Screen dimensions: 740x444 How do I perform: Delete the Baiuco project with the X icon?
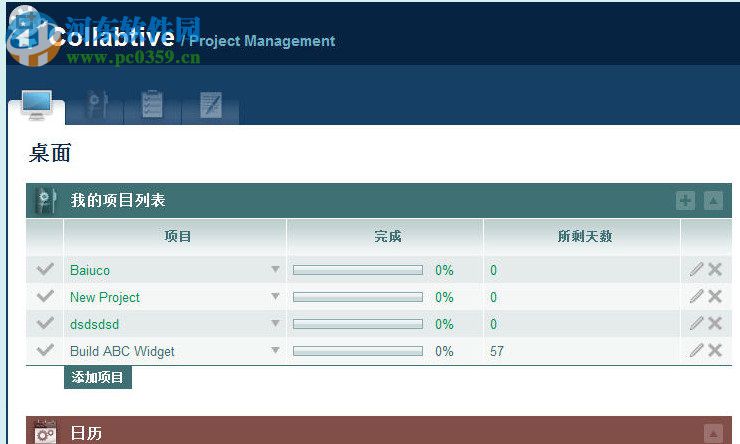coord(715,269)
